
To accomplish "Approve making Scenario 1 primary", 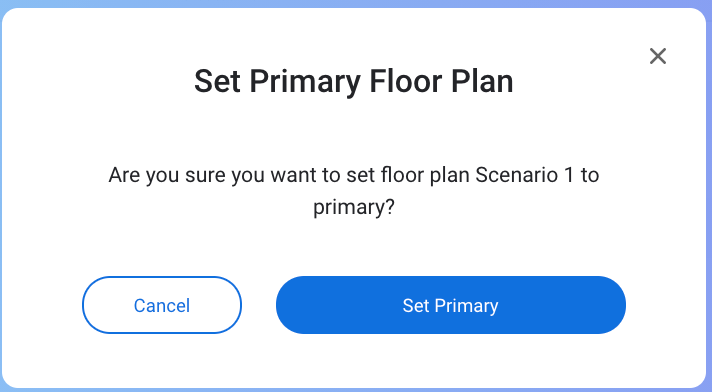I will 450,305.
